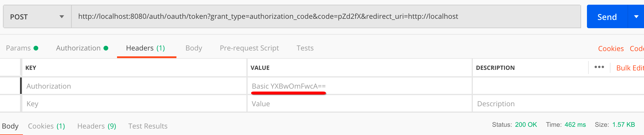Open the Tests tab
644x135 pixels.
click(305, 48)
